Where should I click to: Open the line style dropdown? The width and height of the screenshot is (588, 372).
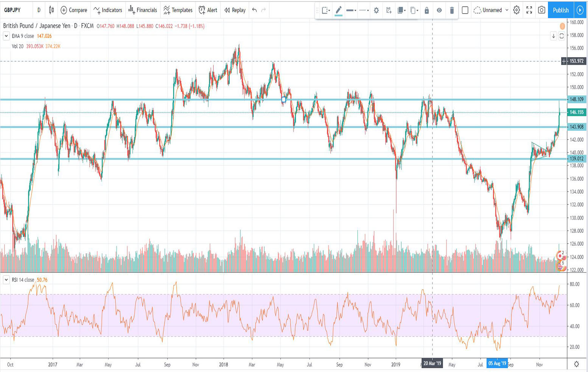click(x=363, y=10)
